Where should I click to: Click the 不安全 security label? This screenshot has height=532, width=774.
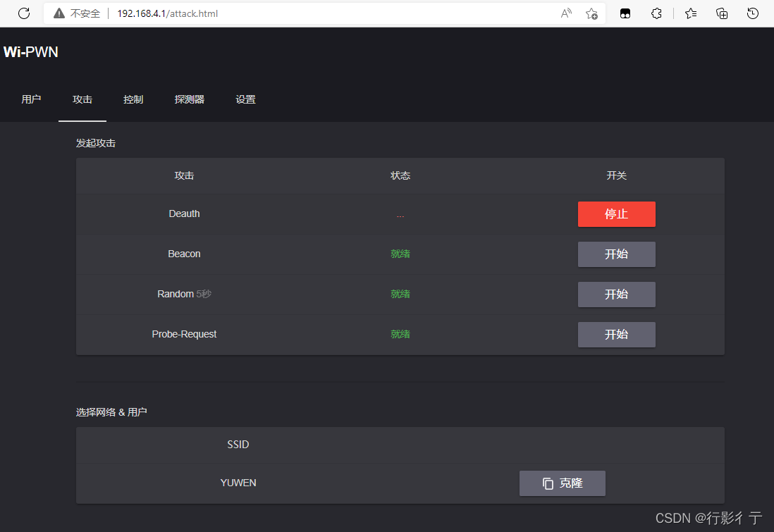[85, 13]
